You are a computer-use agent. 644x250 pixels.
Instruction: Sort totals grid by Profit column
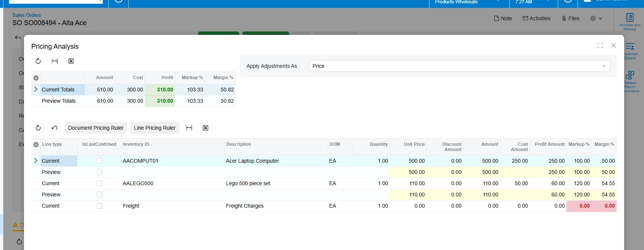[x=160, y=78]
